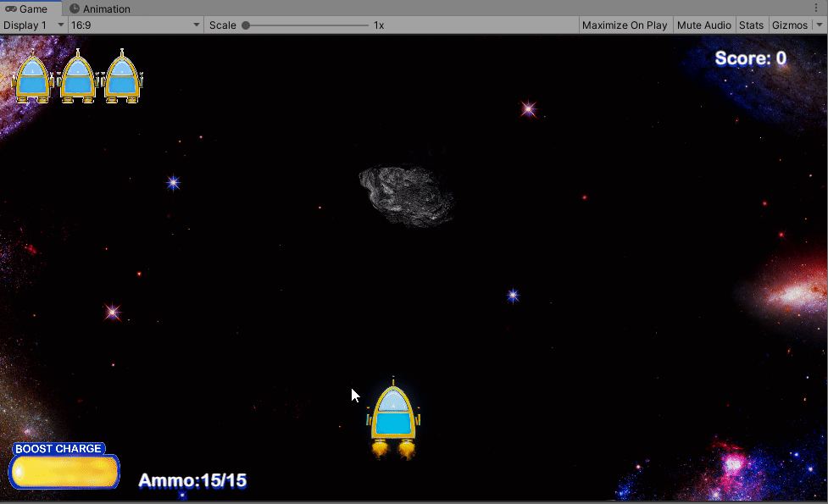Click the Scale label
The height and width of the screenshot is (504, 828).
(222, 25)
